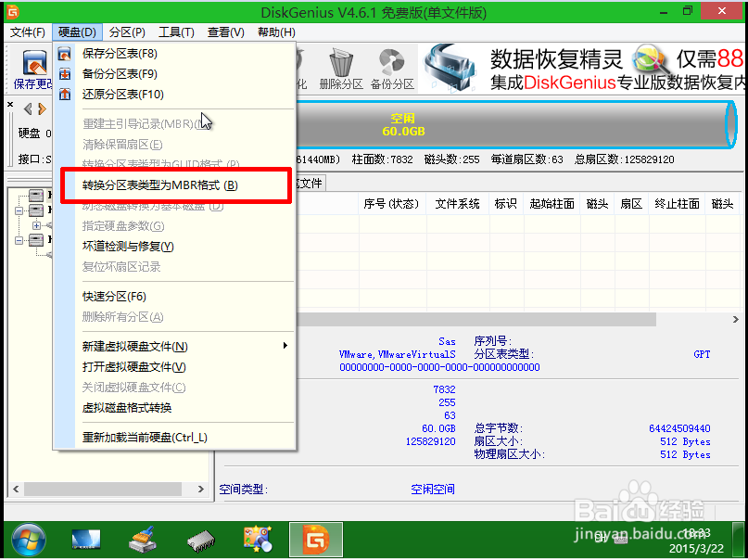Close the disk panel with the small x

[10, 104]
